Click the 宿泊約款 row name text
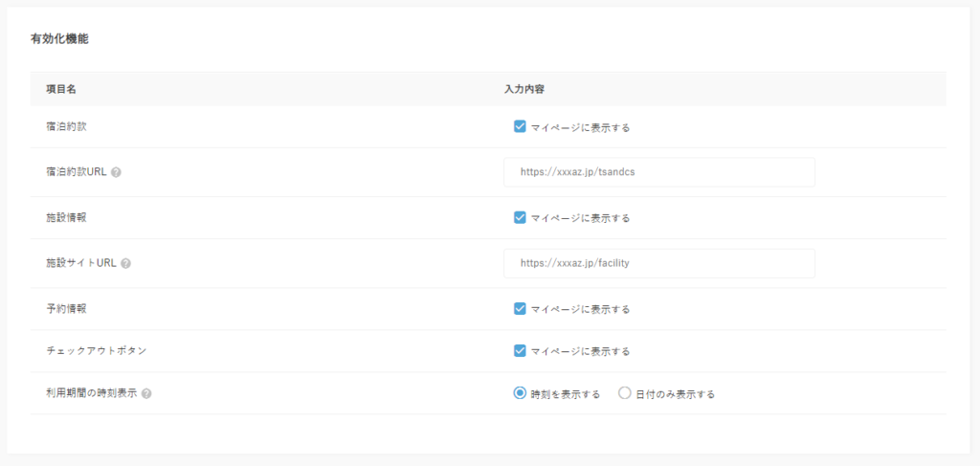This screenshot has width=980, height=466. (67, 126)
